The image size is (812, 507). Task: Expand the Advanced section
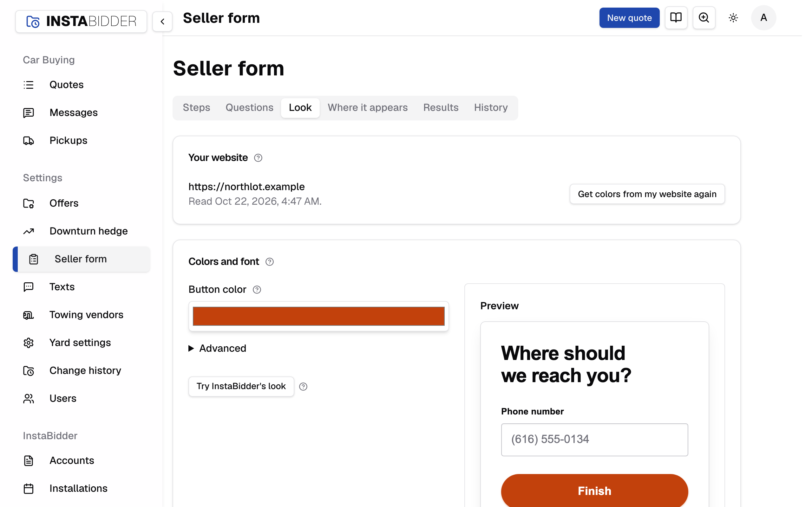click(217, 348)
